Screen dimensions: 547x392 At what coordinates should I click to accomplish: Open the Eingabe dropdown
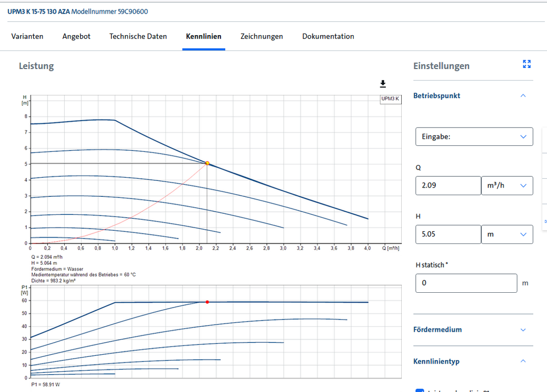click(x=474, y=137)
